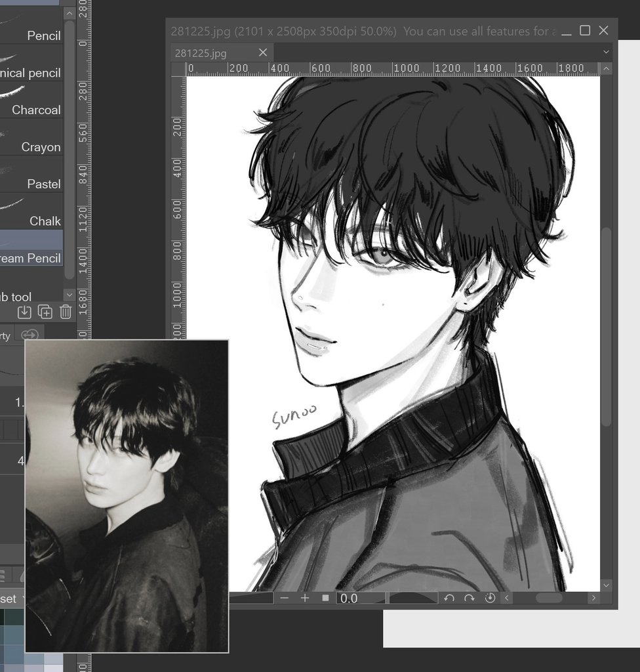This screenshot has width=640, height=672.
Task: Choose the Charcoal brush
Action: pos(31,100)
